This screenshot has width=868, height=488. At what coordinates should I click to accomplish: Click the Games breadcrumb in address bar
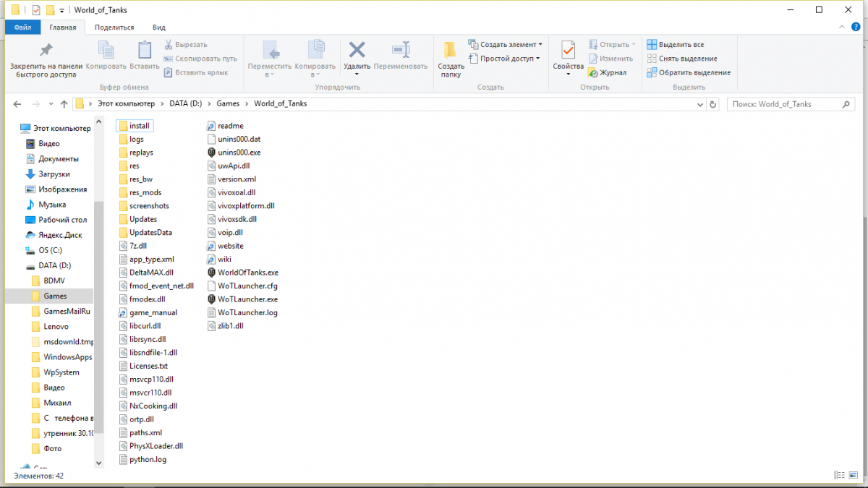click(x=228, y=104)
